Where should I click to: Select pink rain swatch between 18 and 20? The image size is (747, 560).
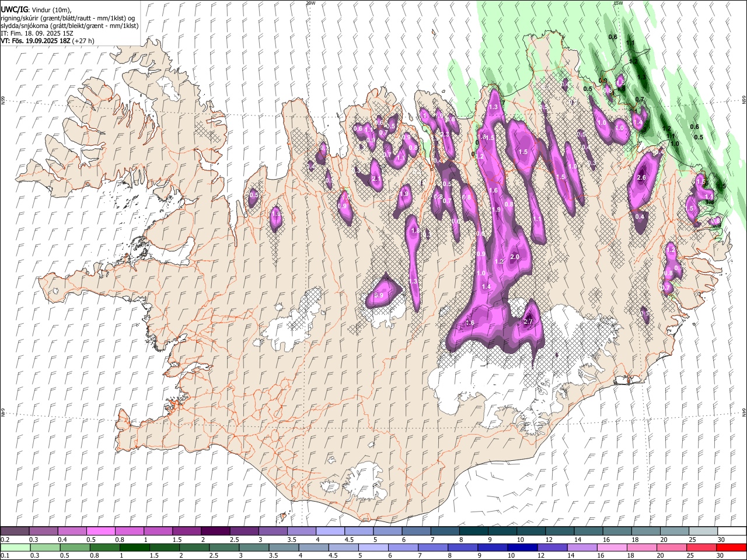coord(641,548)
